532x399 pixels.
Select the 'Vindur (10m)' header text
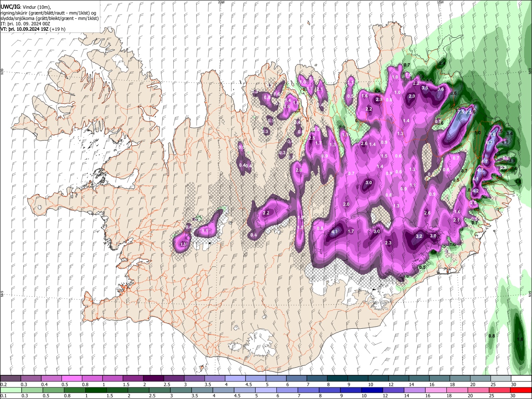(x=36, y=7)
